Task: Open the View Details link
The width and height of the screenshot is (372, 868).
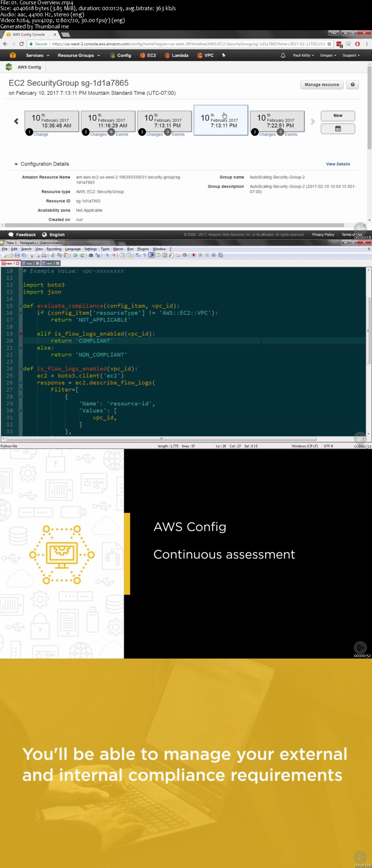Action: coord(338,164)
